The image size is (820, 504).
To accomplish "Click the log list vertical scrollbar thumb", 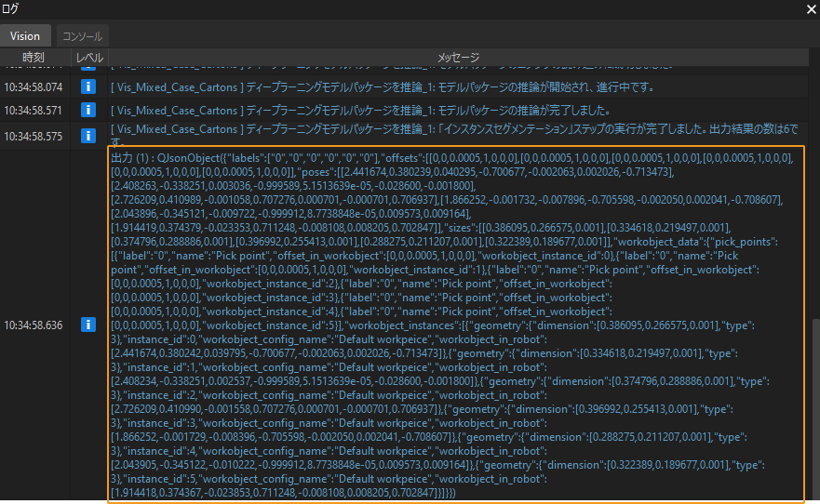I will pos(813,409).
